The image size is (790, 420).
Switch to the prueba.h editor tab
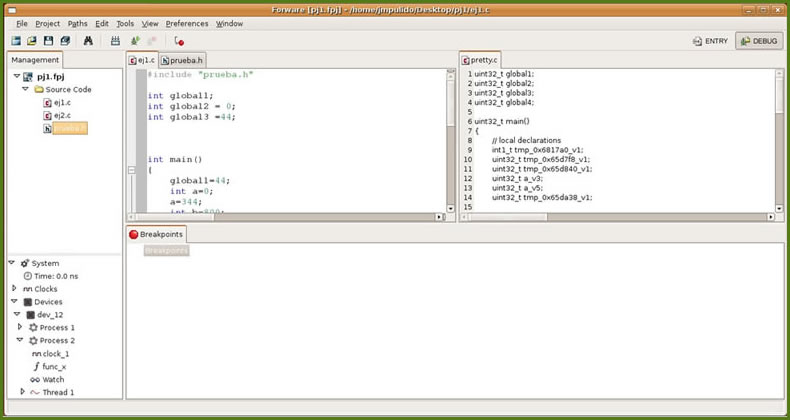[181, 61]
